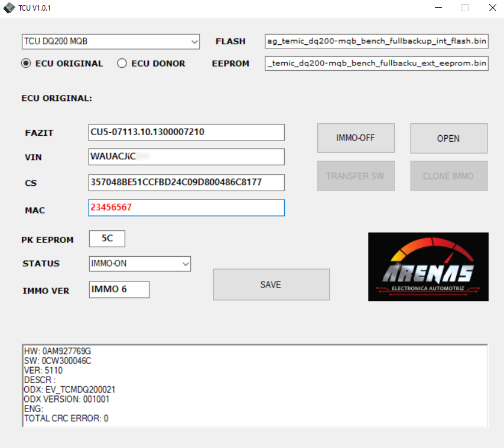Viewport: 504px width, 448px height.
Task: Click inside the HW/SW info log box
Action: [x=254, y=385]
